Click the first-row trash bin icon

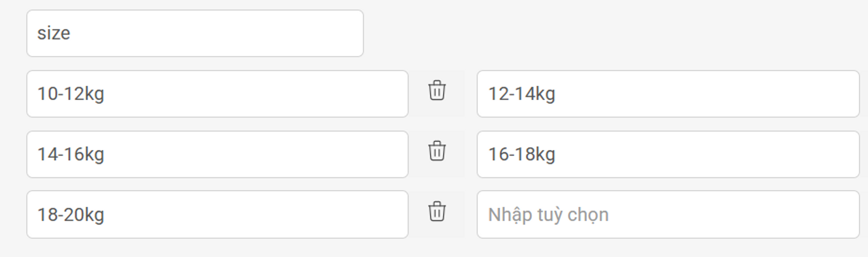436,90
